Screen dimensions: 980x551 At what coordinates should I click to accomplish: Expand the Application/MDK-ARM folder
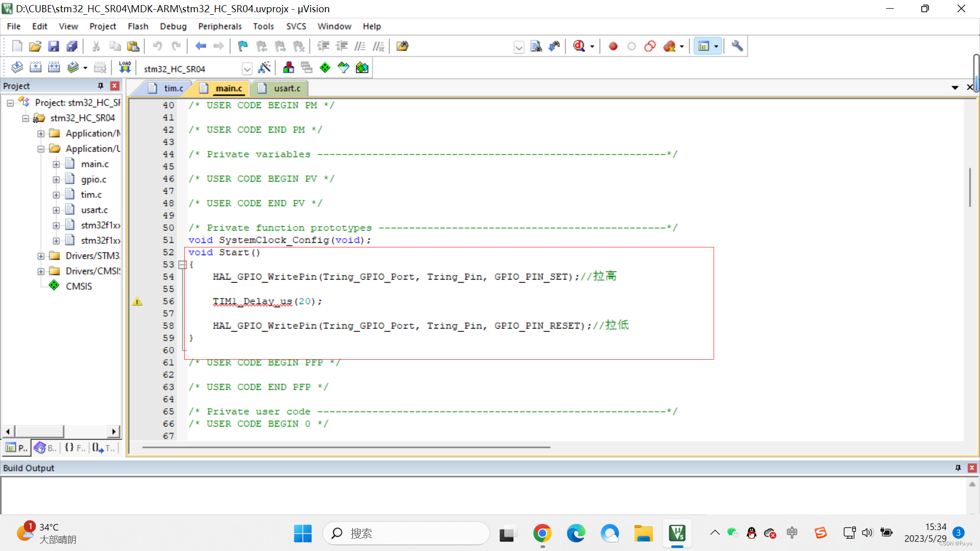coord(41,134)
